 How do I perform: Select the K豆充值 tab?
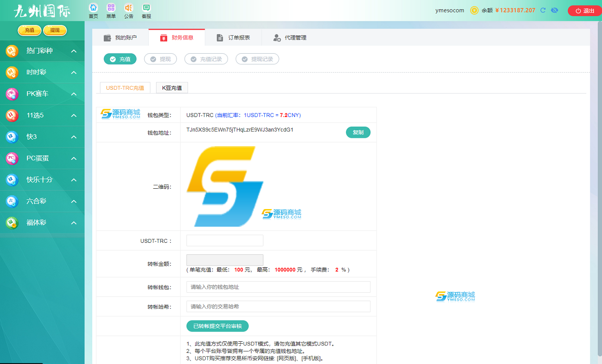point(172,87)
